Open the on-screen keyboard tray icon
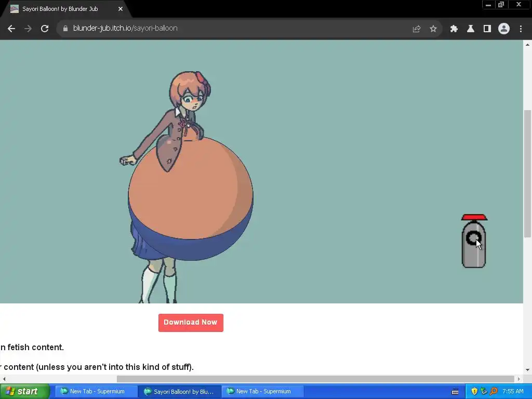The image size is (532, 399). point(455,392)
